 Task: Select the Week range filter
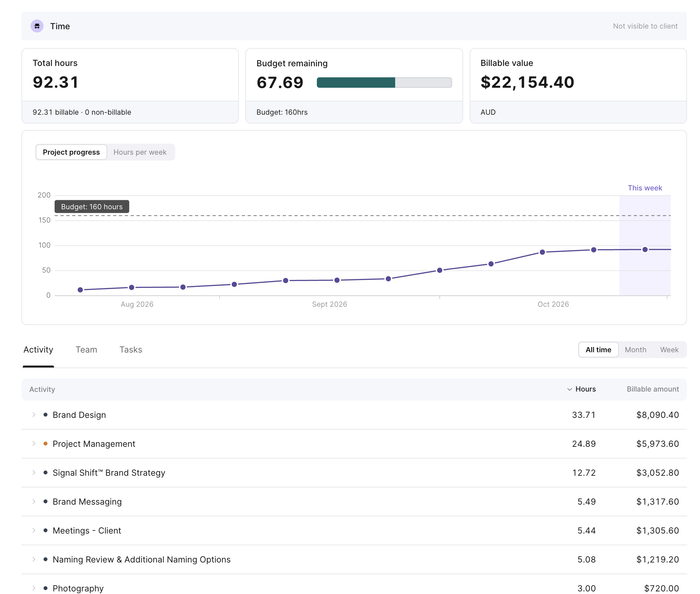coord(669,350)
